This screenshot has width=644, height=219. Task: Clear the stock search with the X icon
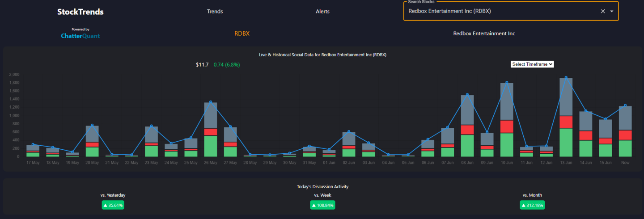(x=602, y=11)
